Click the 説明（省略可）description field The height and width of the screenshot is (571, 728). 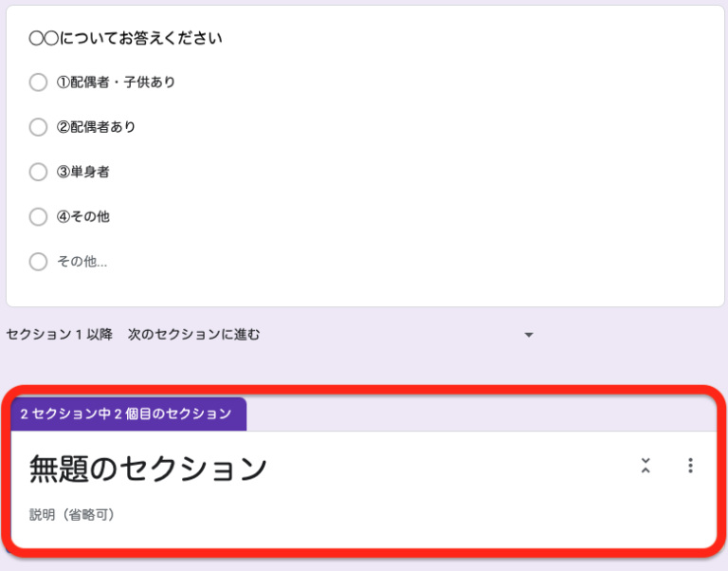(x=72, y=515)
